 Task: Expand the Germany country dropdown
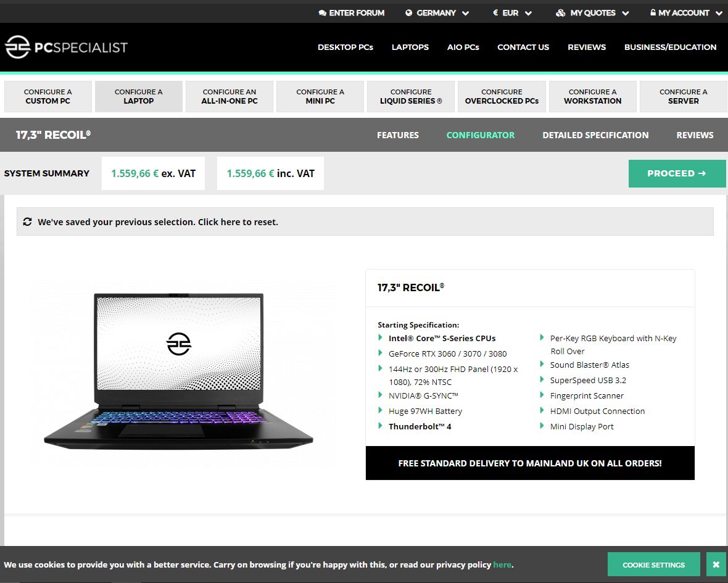465,14
